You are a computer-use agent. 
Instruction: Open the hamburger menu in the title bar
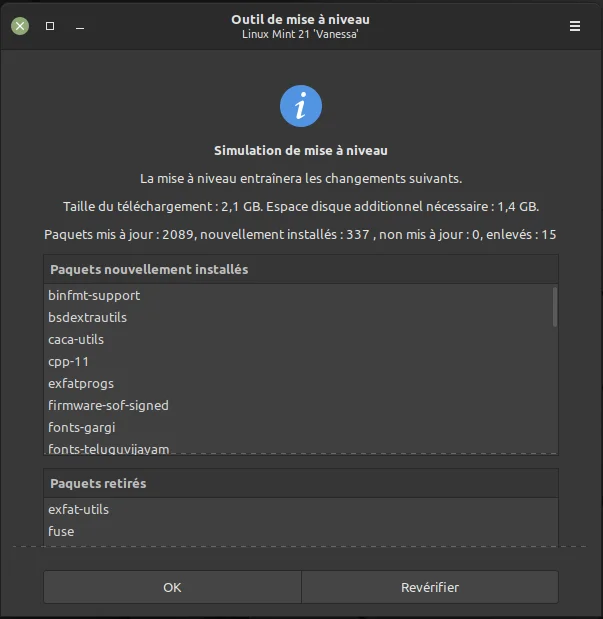pyautogui.click(x=575, y=26)
